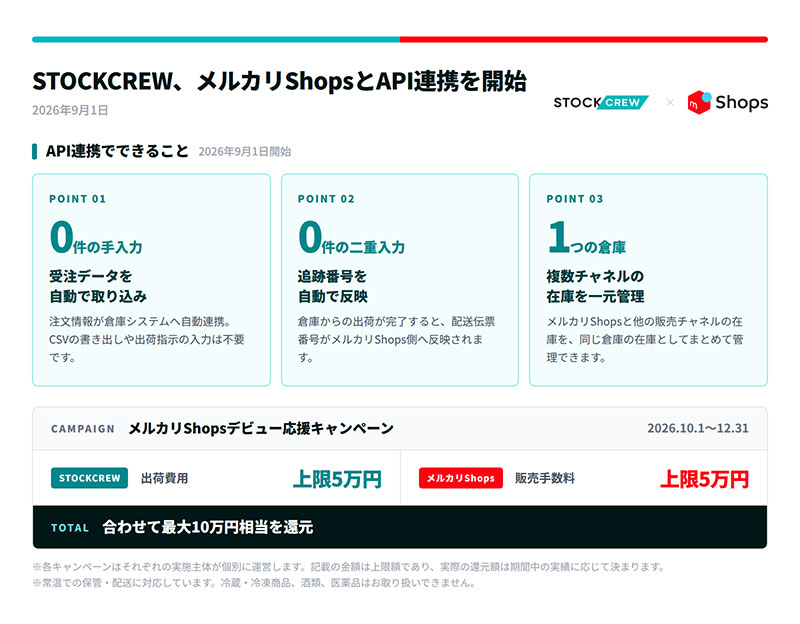Click the campaign period "2026.10.1〜12.31"
800x624 pixels.
(x=698, y=428)
